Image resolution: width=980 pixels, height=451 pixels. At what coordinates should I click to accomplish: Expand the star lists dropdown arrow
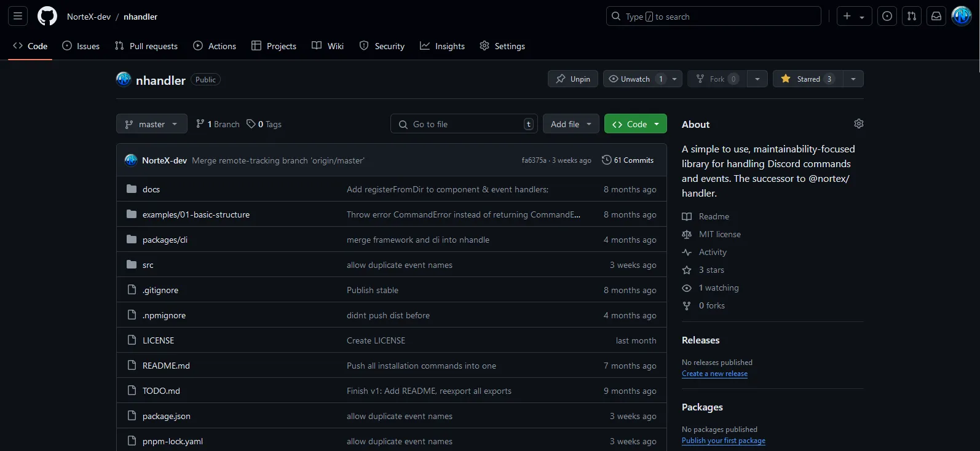point(853,79)
